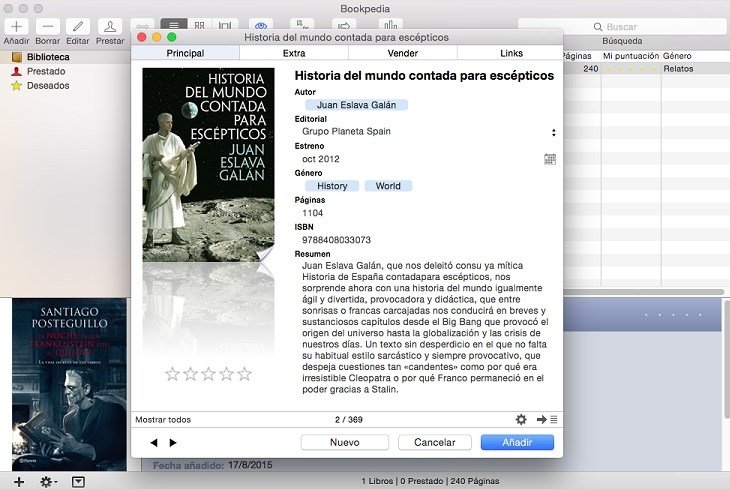Open the gear settings in the dialog footer

(521, 419)
